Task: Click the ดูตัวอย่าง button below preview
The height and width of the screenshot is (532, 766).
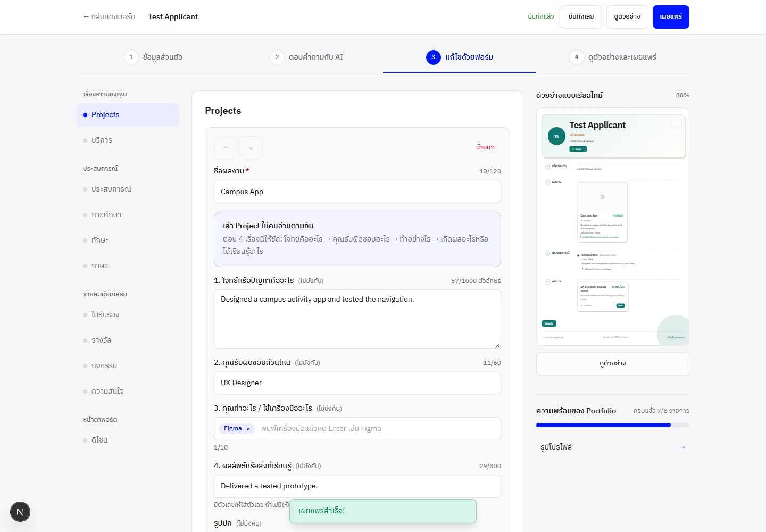Action: click(613, 364)
